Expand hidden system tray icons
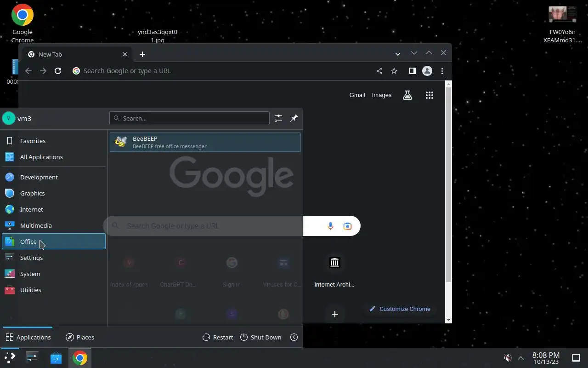588x368 pixels. click(x=521, y=358)
